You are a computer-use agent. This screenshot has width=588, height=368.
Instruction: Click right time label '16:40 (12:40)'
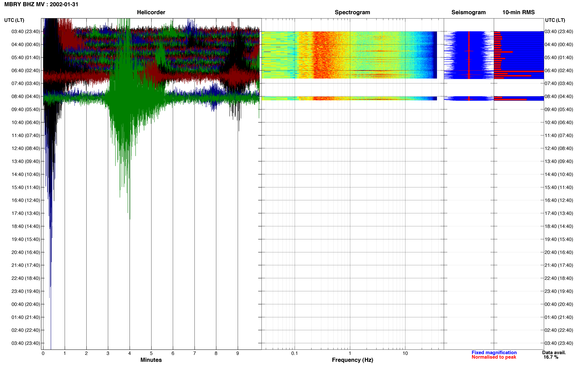(559, 200)
